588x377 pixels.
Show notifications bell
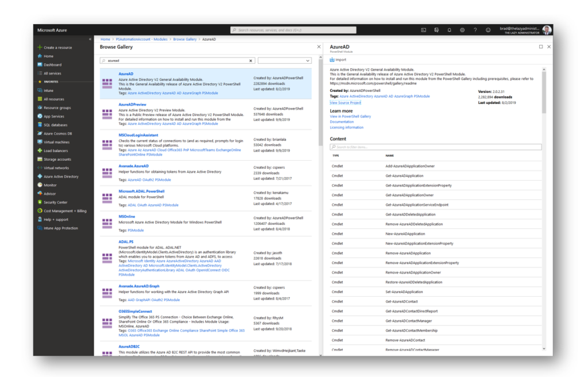tap(449, 30)
